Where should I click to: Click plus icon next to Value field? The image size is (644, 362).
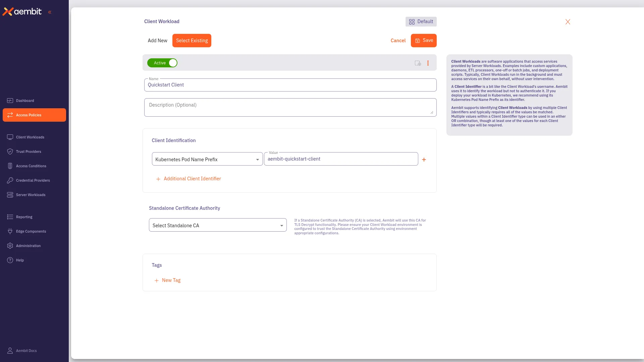coord(424,160)
